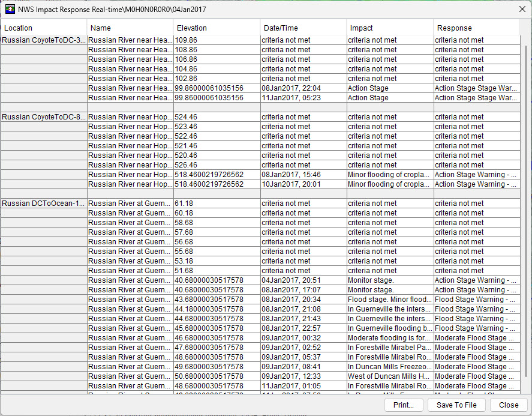Image resolution: width=532 pixels, height=416 pixels.
Task: Sort by the Location column header
Action: point(44,28)
